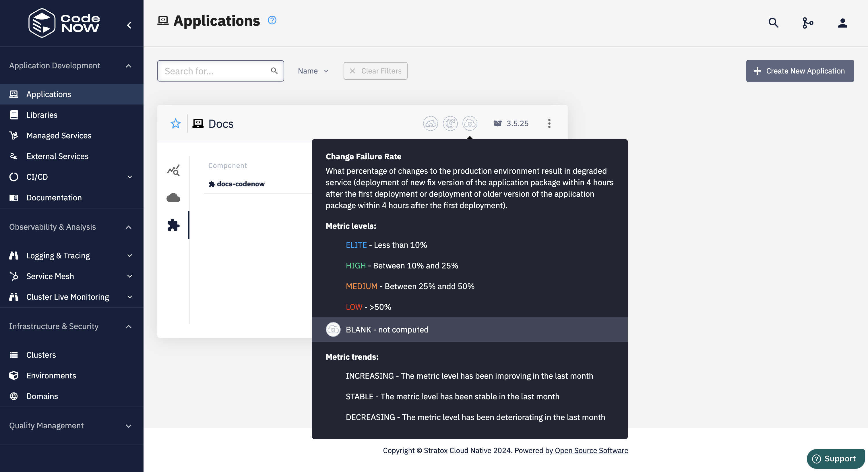Collapse the Application Development section
Image resolution: width=868 pixels, height=472 pixels.
click(x=128, y=66)
